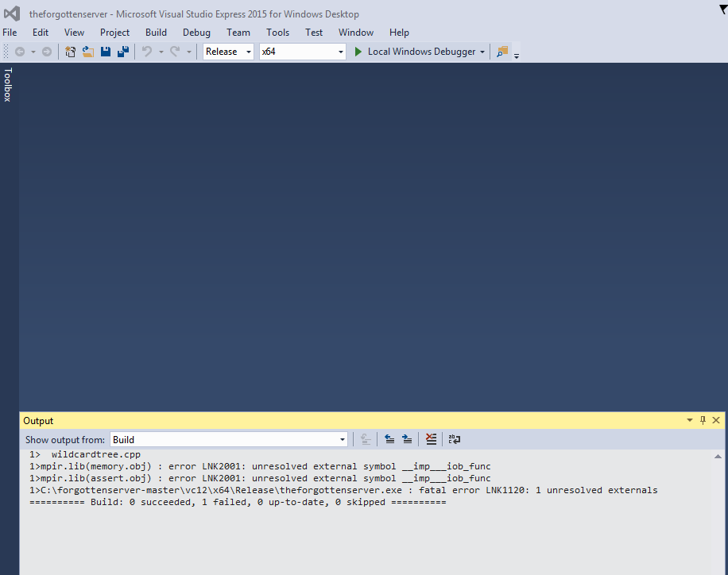Pin the Output panel with the pushpin icon
Viewport: 728px width, 575px height.
click(703, 420)
